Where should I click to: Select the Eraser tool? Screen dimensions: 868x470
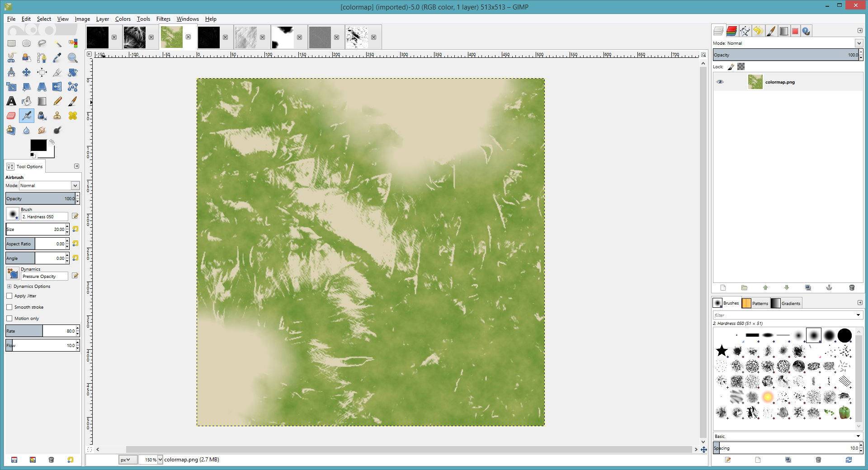click(x=11, y=116)
